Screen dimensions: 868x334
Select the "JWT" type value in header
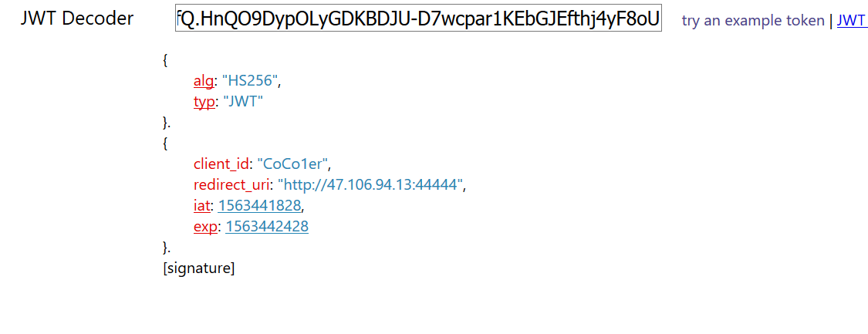coord(243,102)
